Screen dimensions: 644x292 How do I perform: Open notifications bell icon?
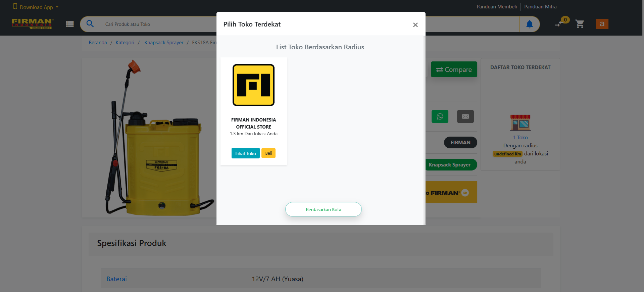[x=529, y=24]
